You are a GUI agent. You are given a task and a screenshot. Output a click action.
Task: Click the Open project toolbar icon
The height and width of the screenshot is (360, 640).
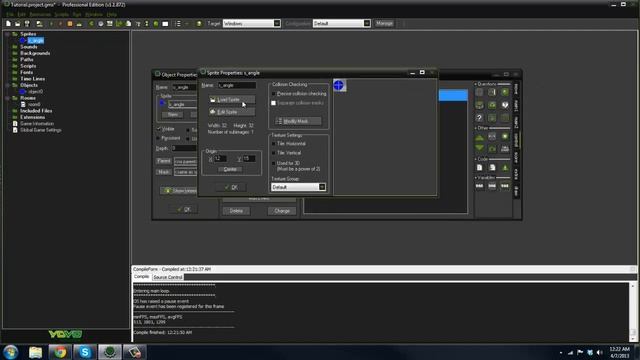(x=18, y=24)
